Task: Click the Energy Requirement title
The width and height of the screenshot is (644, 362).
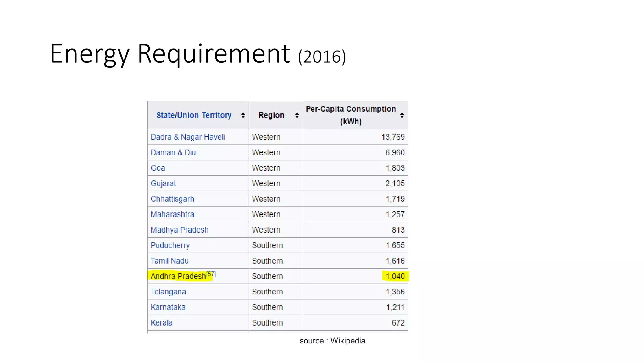Action: (170, 54)
